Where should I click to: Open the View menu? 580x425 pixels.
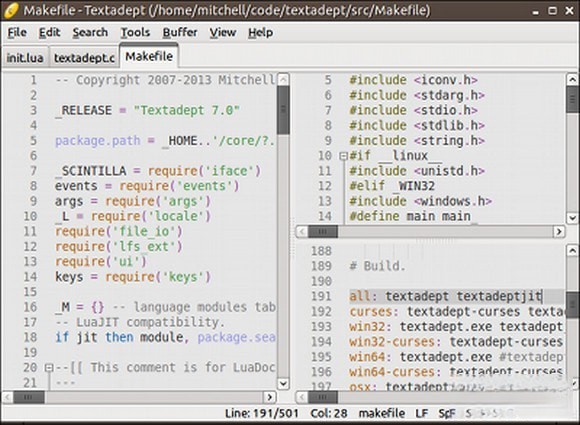point(223,33)
